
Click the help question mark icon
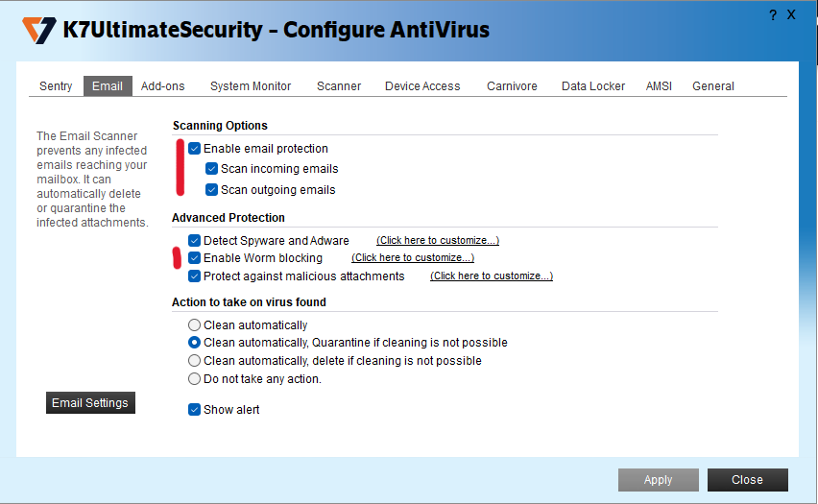pos(773,14)
